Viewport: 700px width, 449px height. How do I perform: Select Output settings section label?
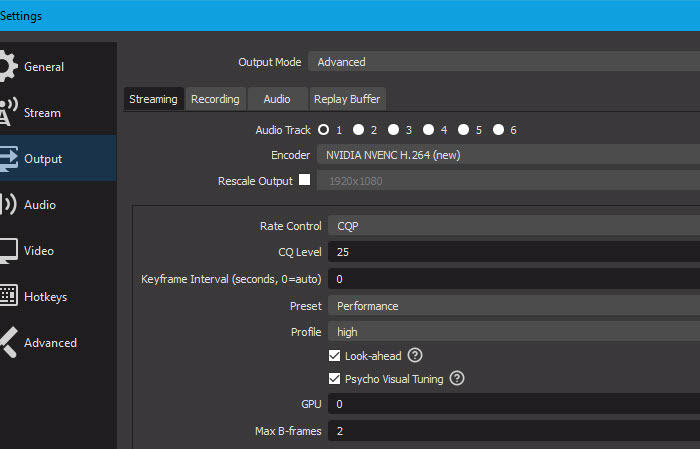tap(43, 159)
